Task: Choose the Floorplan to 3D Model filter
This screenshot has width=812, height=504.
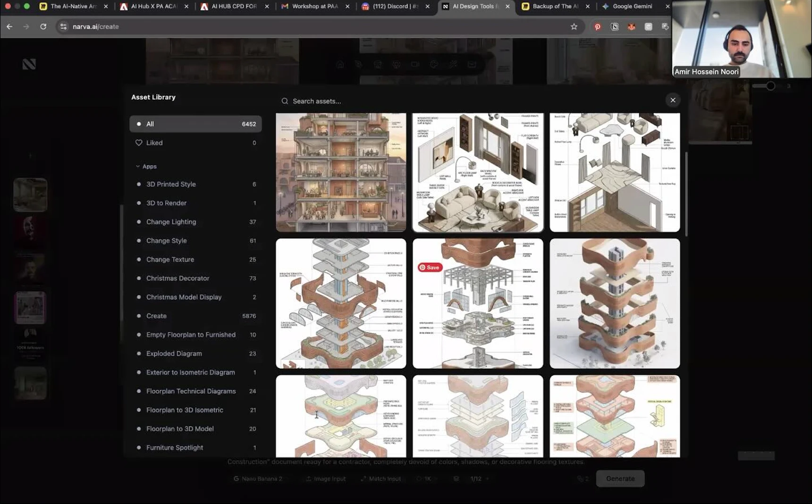Action: (x=180, y=429)
